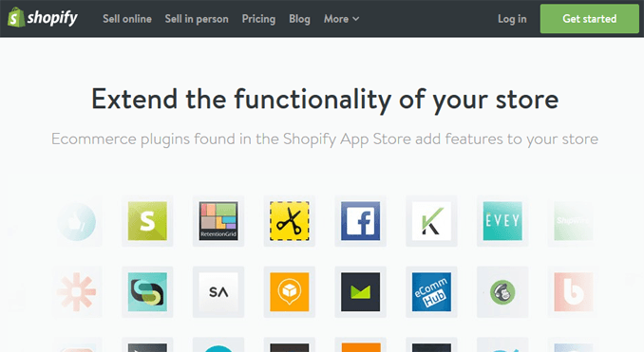Open the RetentionGrid app icon

point(218,221)
